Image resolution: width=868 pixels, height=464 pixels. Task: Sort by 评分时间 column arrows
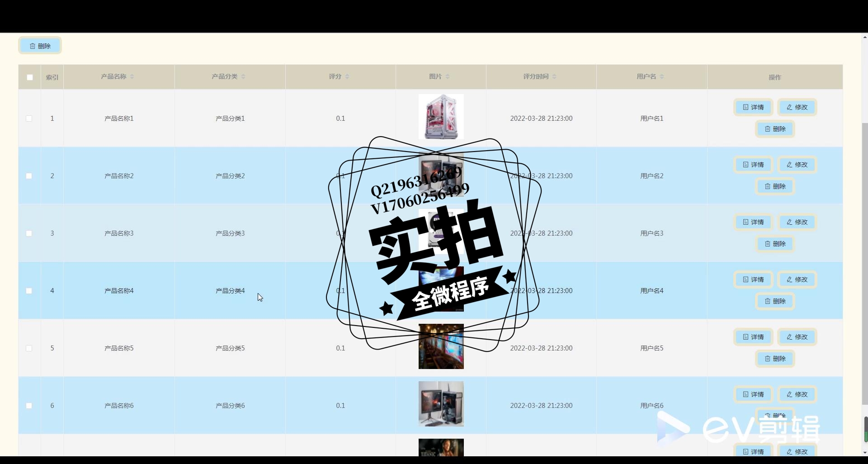(554, 76)
